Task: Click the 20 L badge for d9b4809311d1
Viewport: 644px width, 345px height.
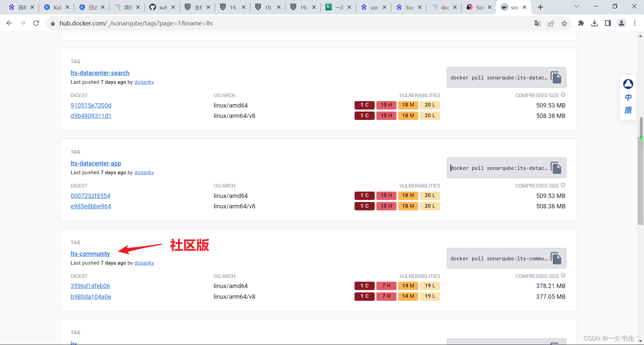Action: (430, 115)
